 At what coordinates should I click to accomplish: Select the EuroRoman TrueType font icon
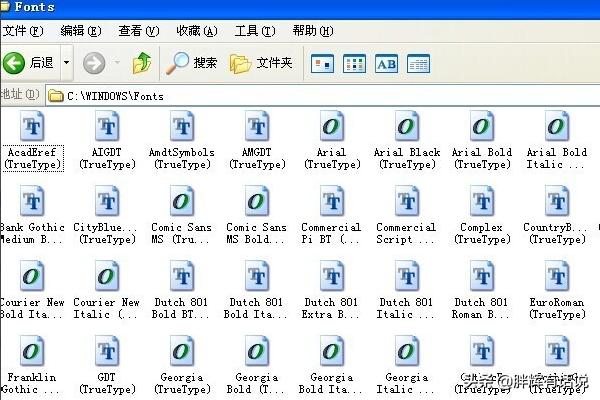(x=557, y=276)
